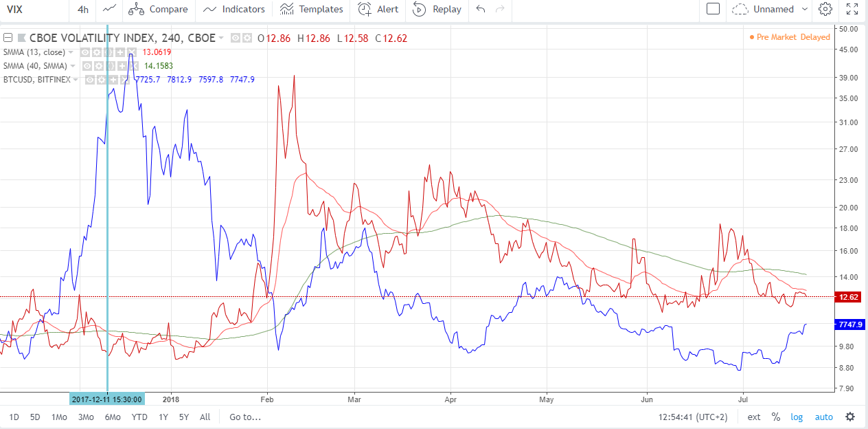Viewport: 868px width, 429px height.
Task: Toggle the auto scale
Action: point(823,417)
